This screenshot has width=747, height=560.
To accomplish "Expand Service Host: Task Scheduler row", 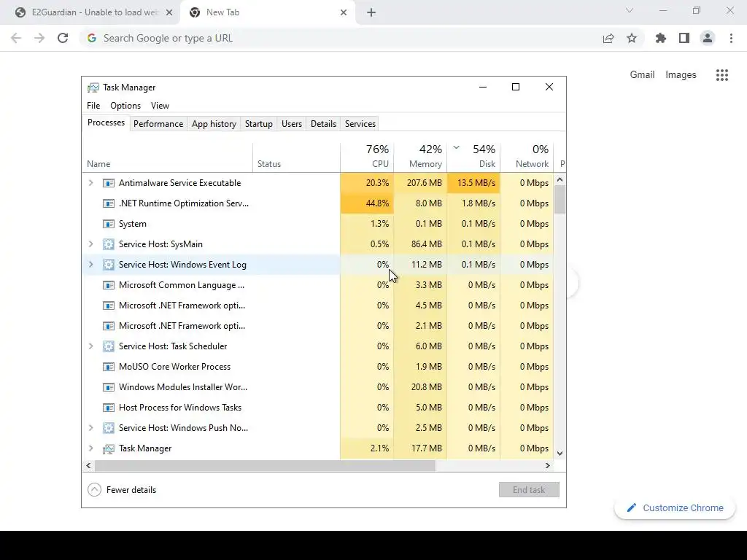I will [x=91, y=346].
